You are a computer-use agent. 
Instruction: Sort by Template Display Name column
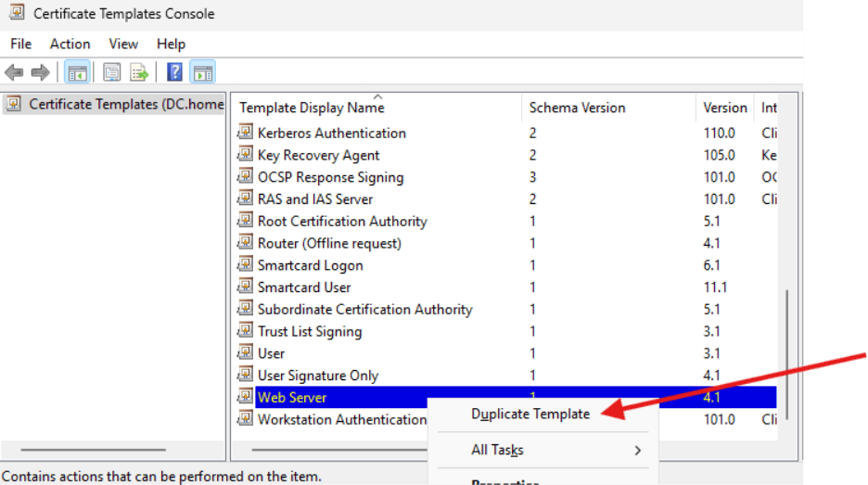(x=312, y=108)
